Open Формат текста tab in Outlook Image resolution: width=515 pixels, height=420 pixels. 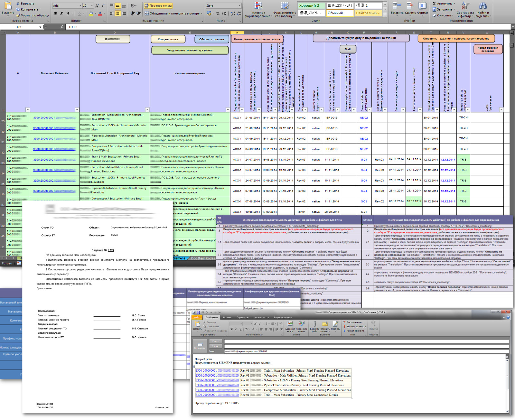[x=261, y=317]
